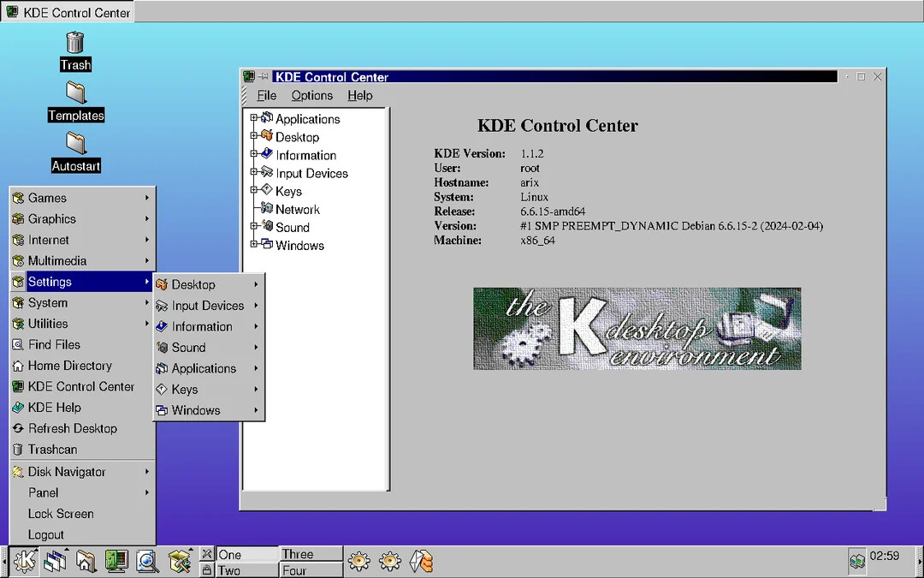Launch the Find Files magnifier panel icon

point(147,561)
